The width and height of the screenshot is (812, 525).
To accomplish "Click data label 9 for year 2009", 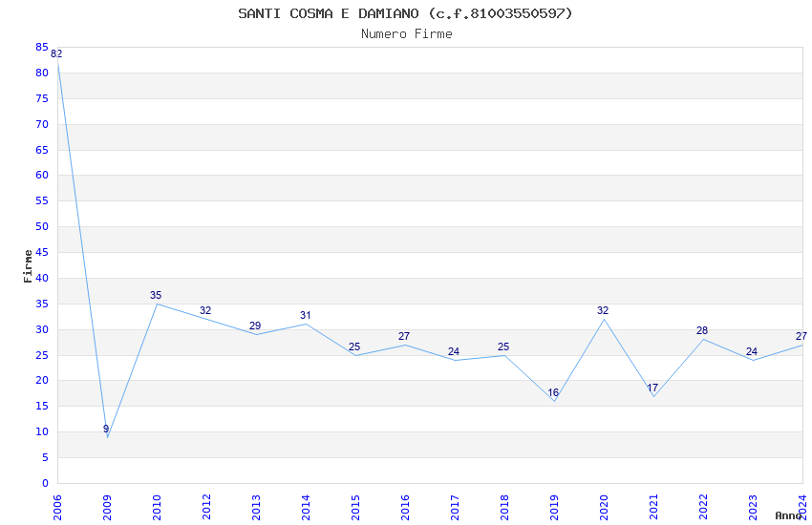I will [x=106, y=429].
